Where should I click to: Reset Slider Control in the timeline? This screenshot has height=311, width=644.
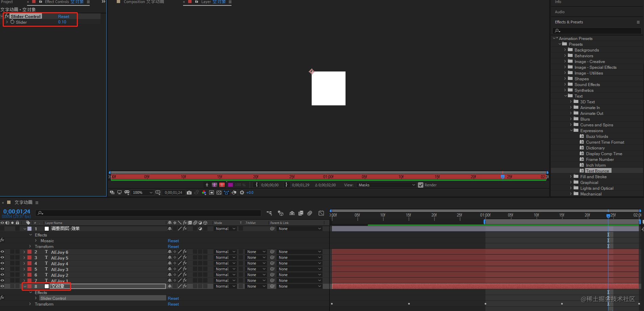coord(173,298)
